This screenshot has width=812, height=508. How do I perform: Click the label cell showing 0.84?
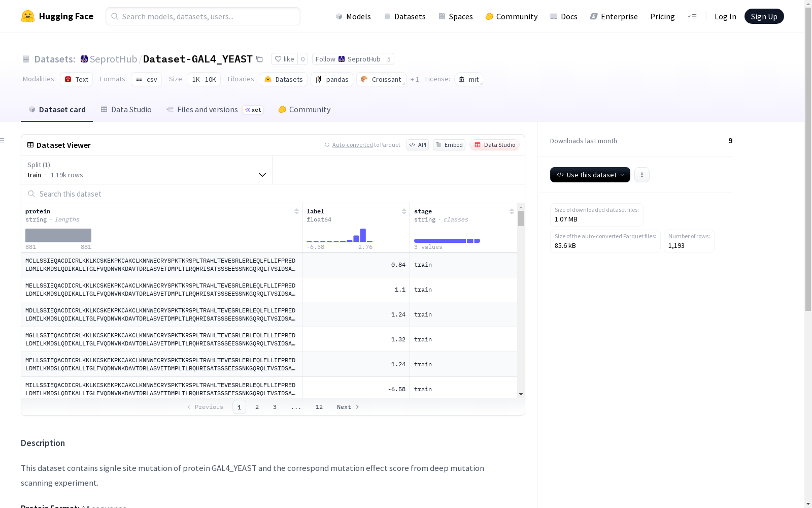tap(356, 265)
